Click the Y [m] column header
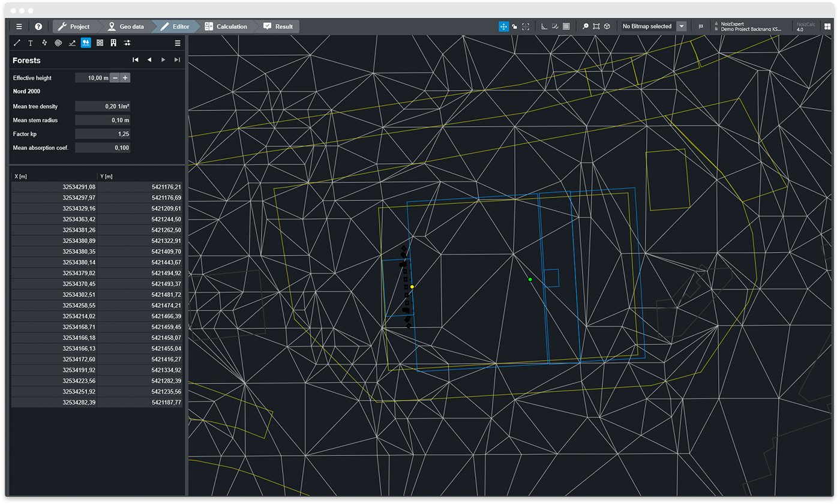 140,176
